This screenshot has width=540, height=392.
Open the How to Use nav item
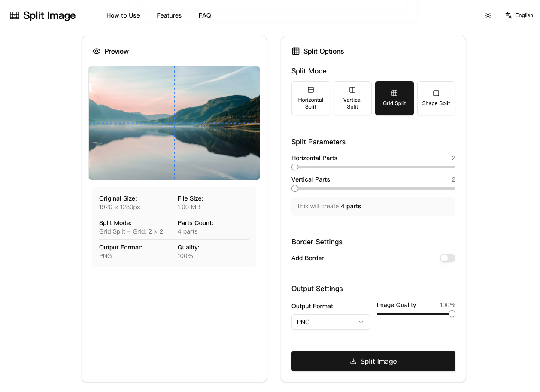coord(123,15)
